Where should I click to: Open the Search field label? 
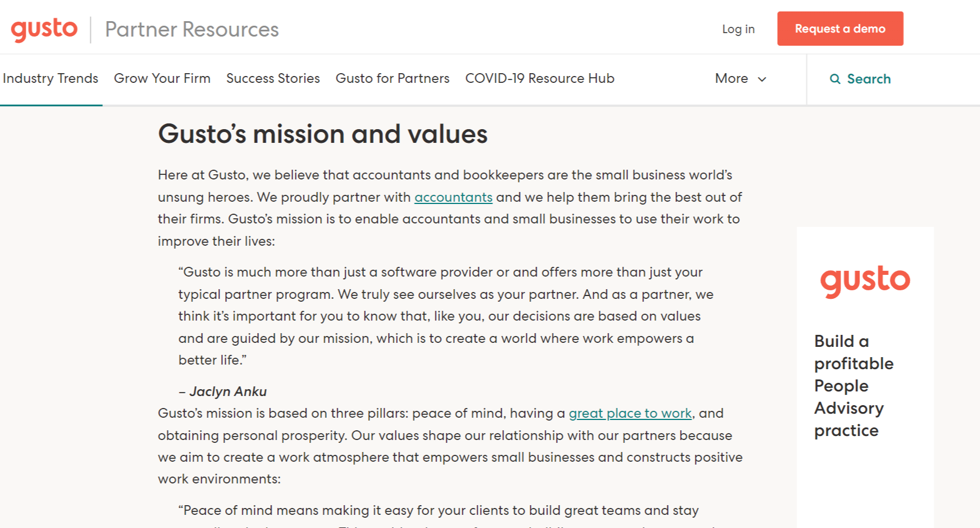point(869,79)
